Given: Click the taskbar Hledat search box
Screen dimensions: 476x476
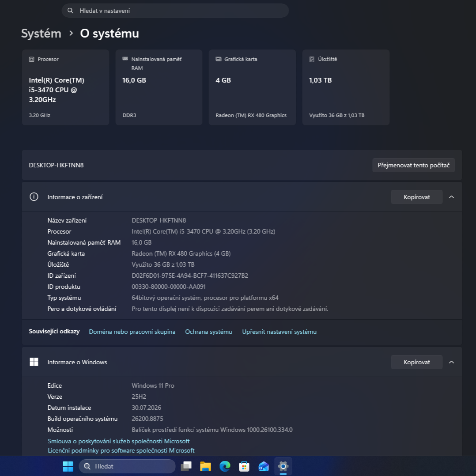Looking at the screenshot, I should coord(127,466).
